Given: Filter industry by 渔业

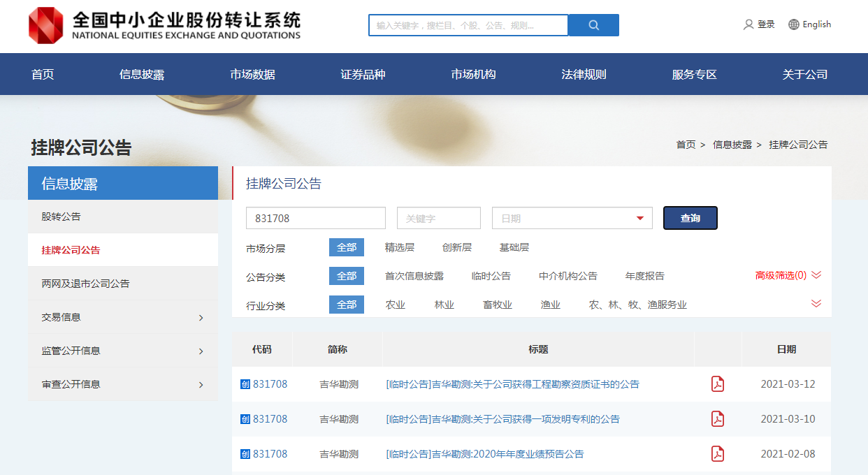Looking at the screenshot, I should click(x=551, y=305).
